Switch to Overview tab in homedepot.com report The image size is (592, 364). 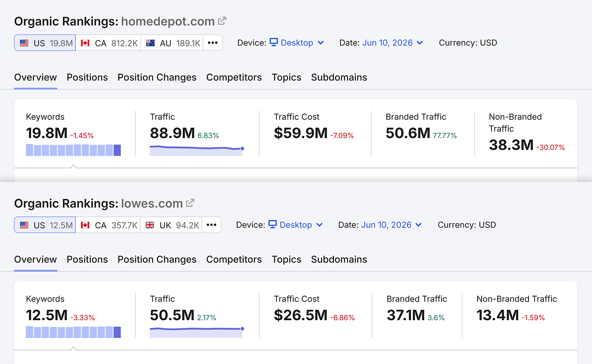36,77
